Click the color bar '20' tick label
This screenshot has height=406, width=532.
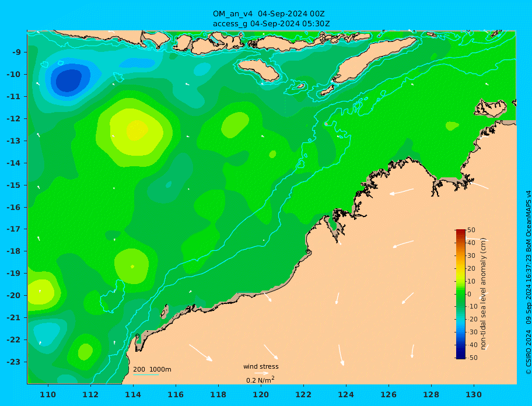[x=471, y=268]
